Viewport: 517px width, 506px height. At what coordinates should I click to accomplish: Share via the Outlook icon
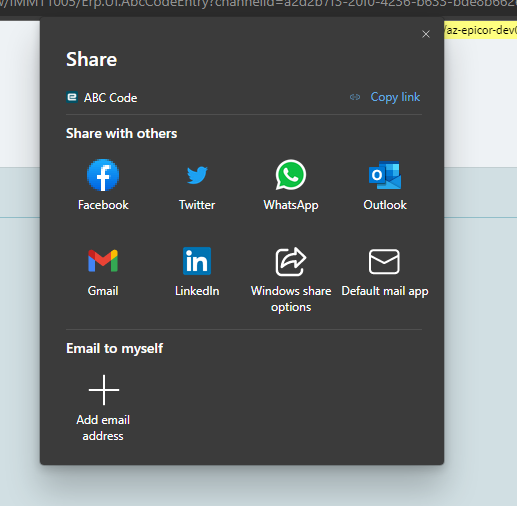click(385, 175)
